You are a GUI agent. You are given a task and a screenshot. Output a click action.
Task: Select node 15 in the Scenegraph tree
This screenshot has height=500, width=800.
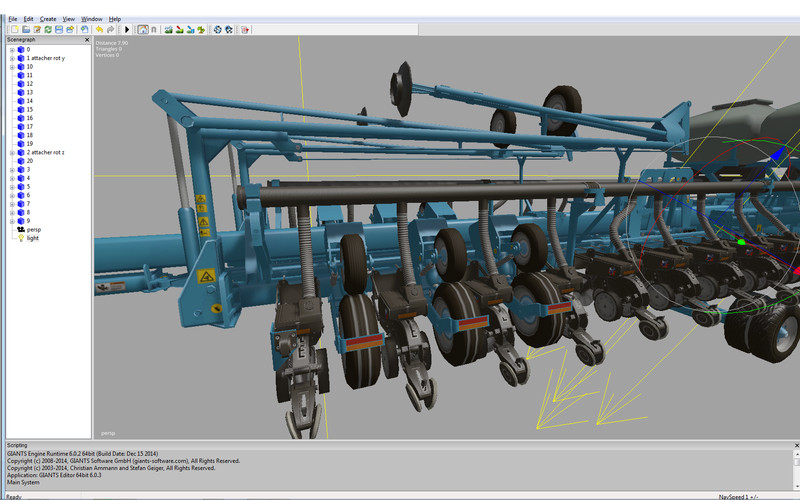coord(29,109)
